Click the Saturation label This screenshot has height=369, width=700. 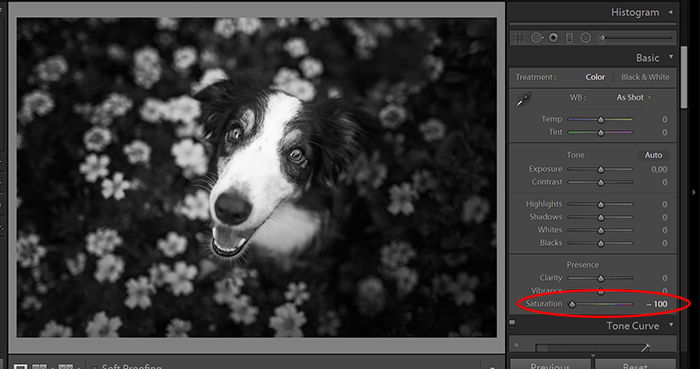click(x=544, y=304)
